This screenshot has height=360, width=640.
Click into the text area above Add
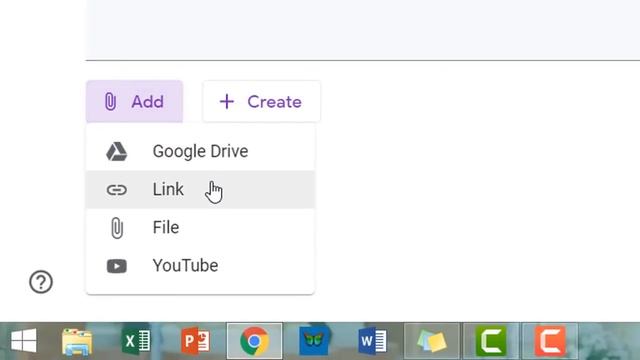(x=362, y=30)
